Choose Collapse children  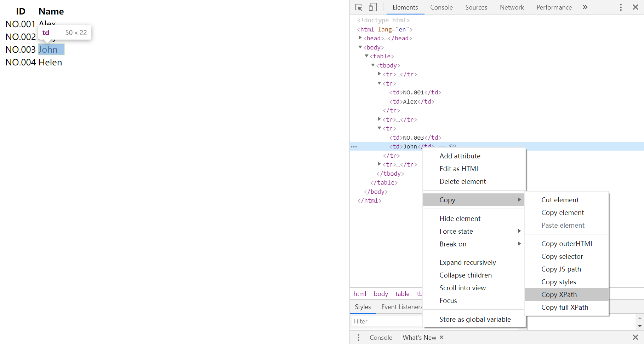click(x=473, y=275)
